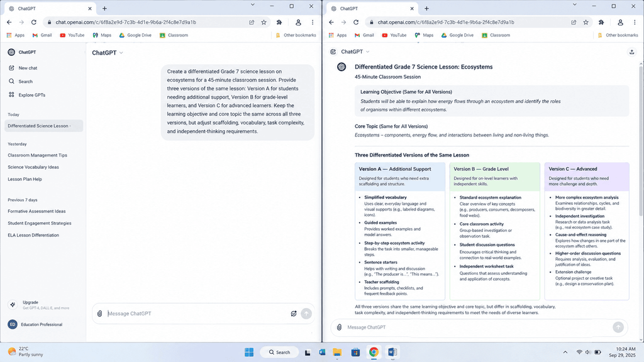The height and width of the screenshot is (362, 644).
Task: Open Differentiated Science Lesson chat
Action: pyautogui.click(x=43, y=126)
